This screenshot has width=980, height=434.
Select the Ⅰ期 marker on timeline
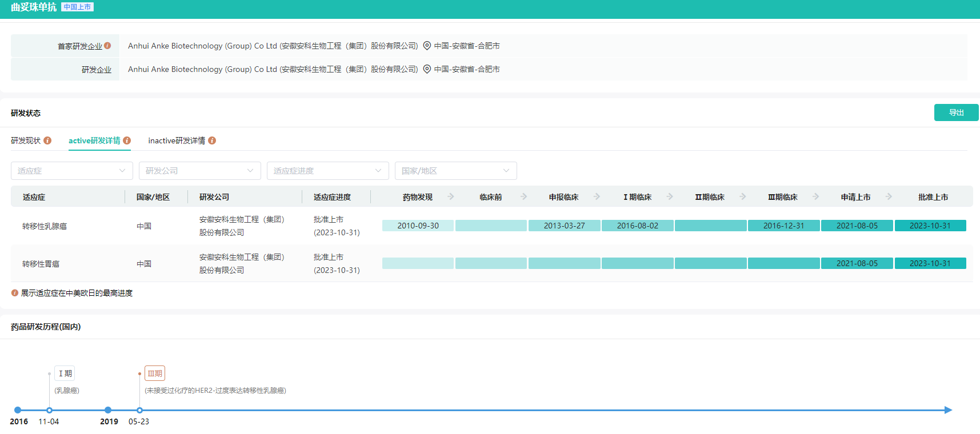point(65,373)
